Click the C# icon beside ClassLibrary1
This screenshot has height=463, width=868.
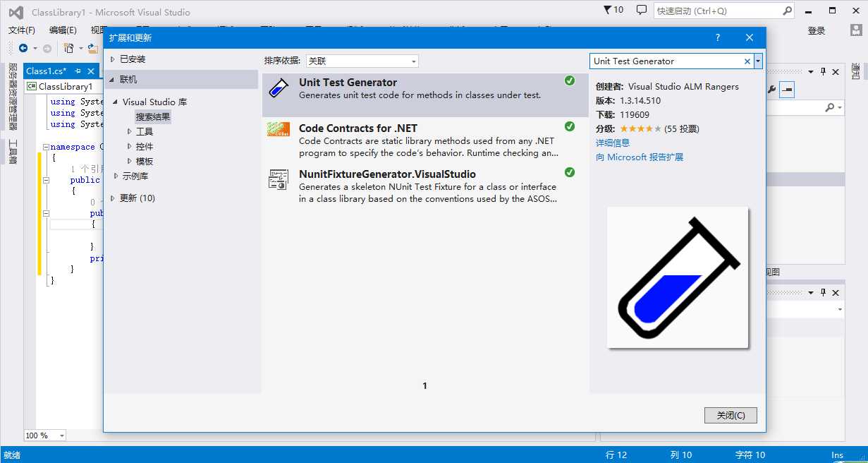click(32, 86)
